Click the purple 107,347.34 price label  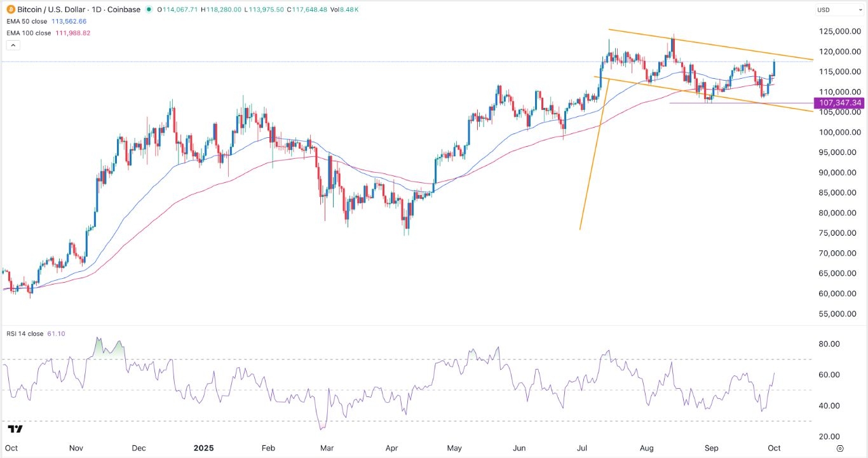(x=840, y=102)
